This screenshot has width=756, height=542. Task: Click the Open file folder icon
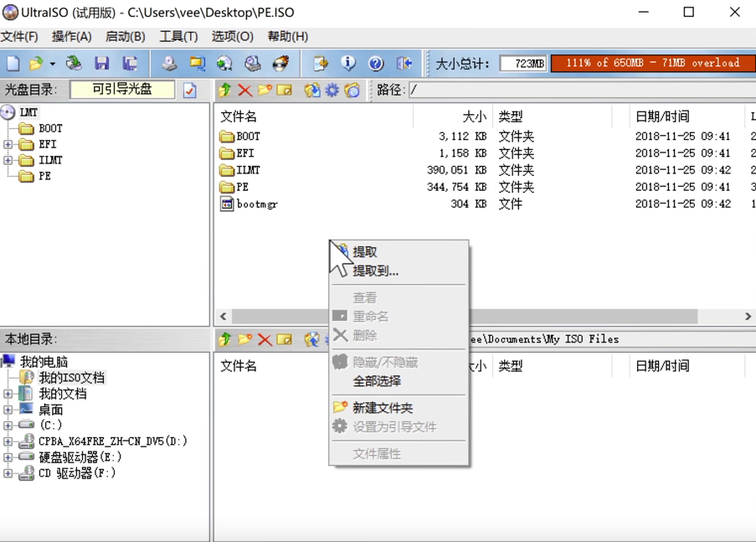36,63
